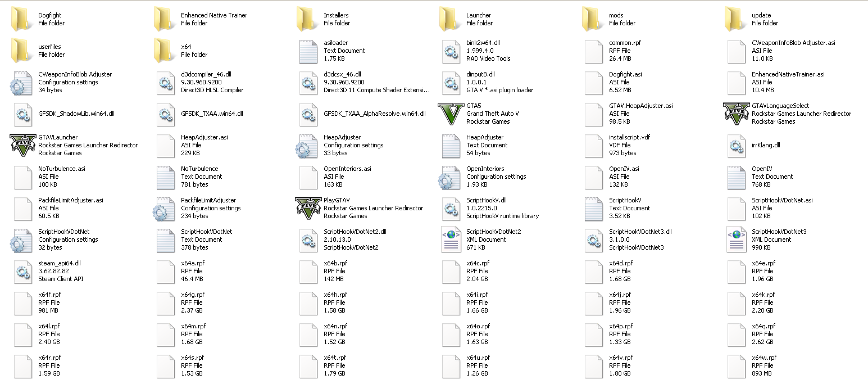The image size is (868, 384).
Task: Click the file name NoTurbulence.asi
Action: pos(62,169)
